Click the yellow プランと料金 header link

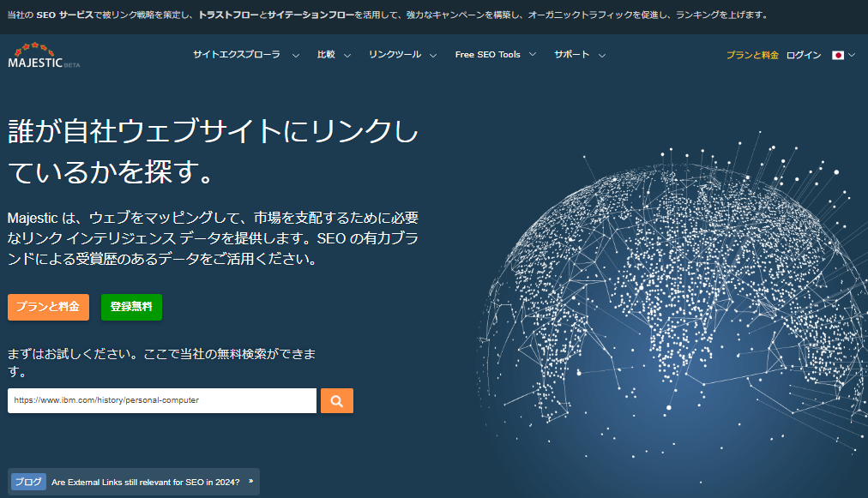click(x=752, y=55)
